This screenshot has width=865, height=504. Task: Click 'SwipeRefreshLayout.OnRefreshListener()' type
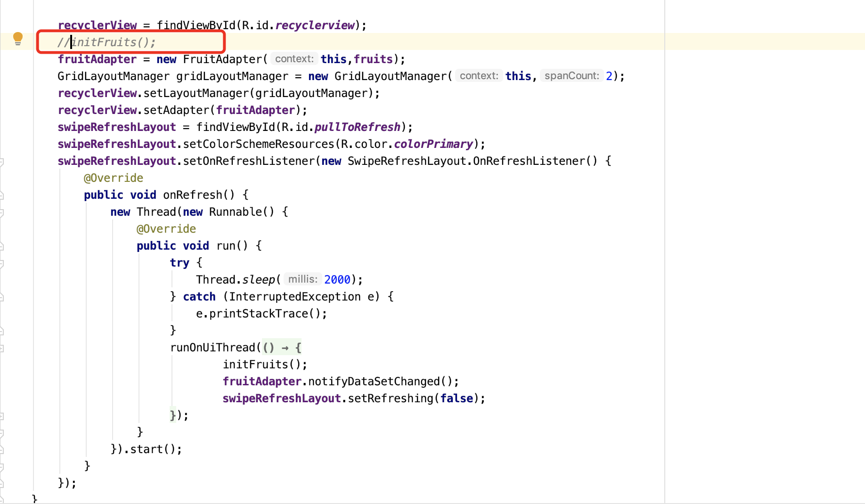point(473,161)
